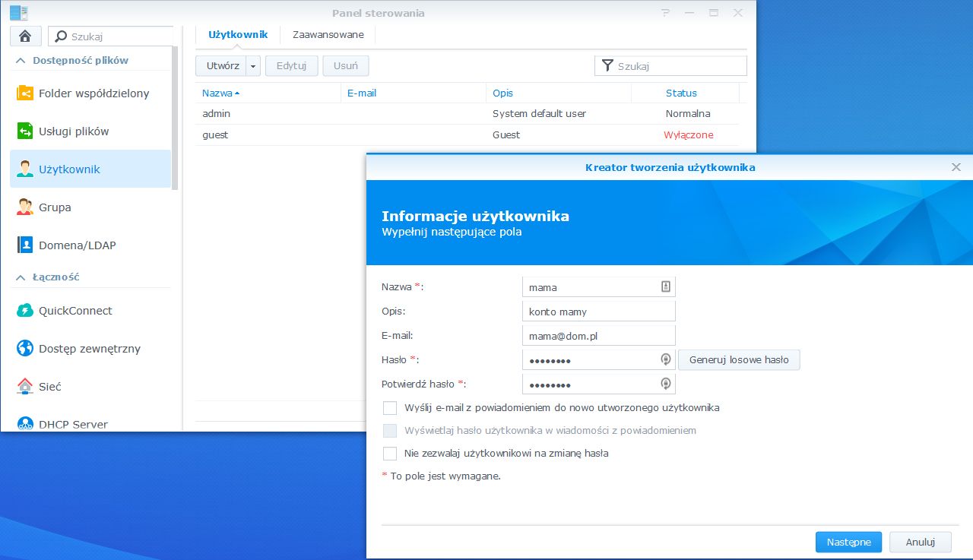Click the Anuluj button

click(920, 543)
